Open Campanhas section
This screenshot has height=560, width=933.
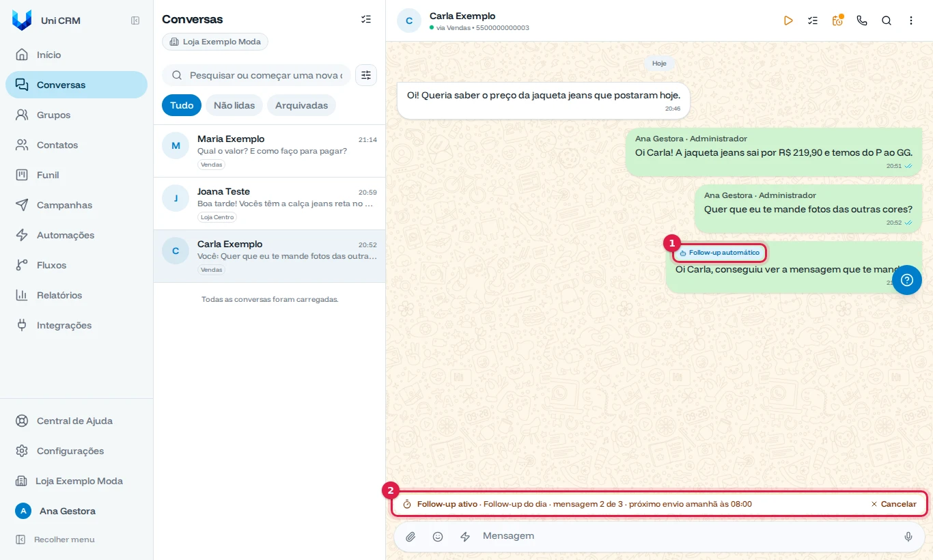pos(76,205)
